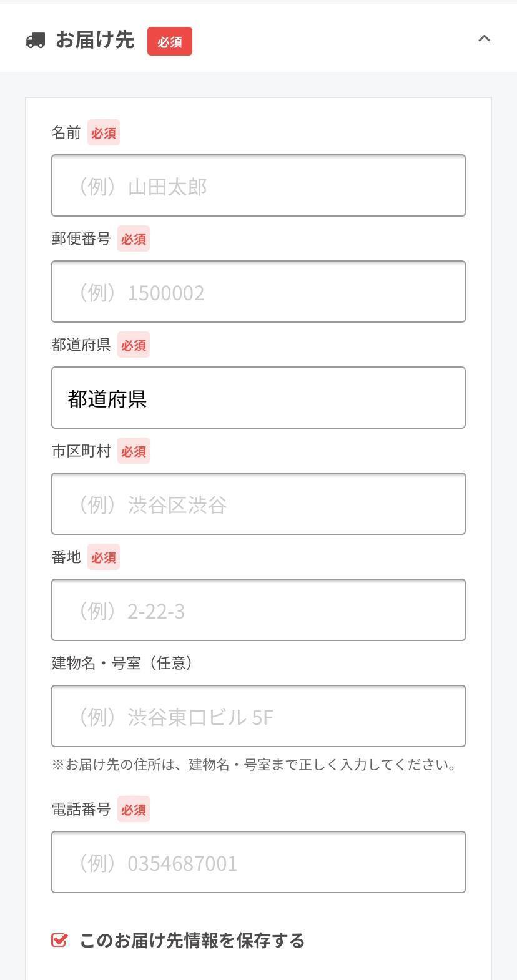Viewport: 517px width, 980px height.
Task: Click the 必須 badge next to 市区町村 label
Action: [x=134, y=451]
